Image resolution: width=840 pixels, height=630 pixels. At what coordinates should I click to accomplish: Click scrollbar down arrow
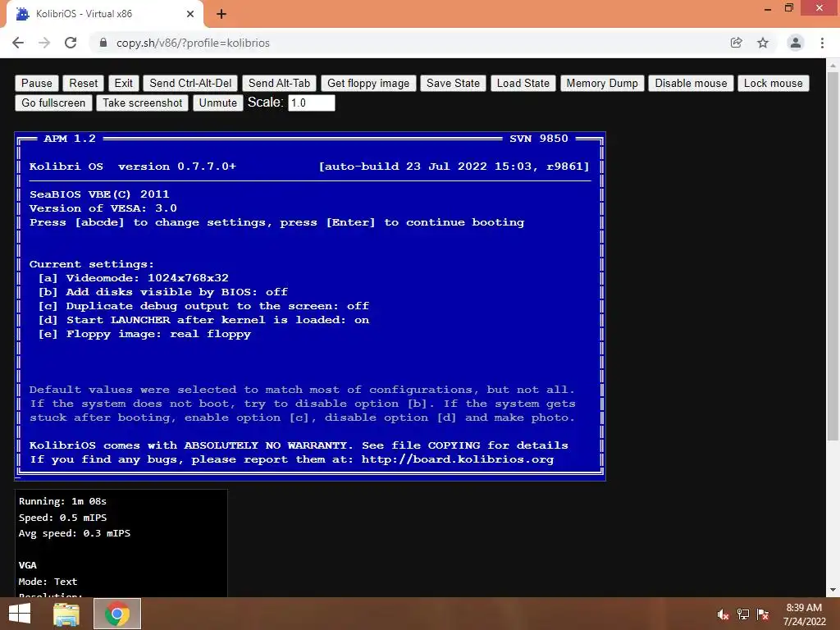coord(833,591)
